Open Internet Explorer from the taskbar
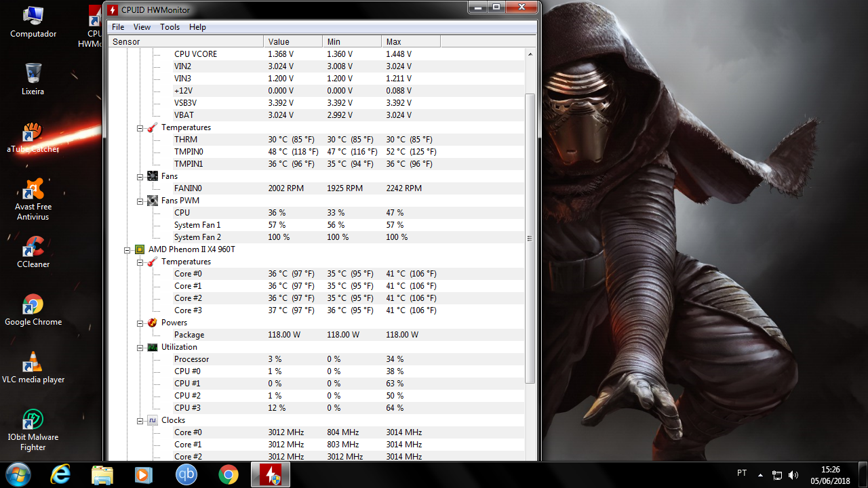The height and width of the screenshot is (488, 868). 60,474
